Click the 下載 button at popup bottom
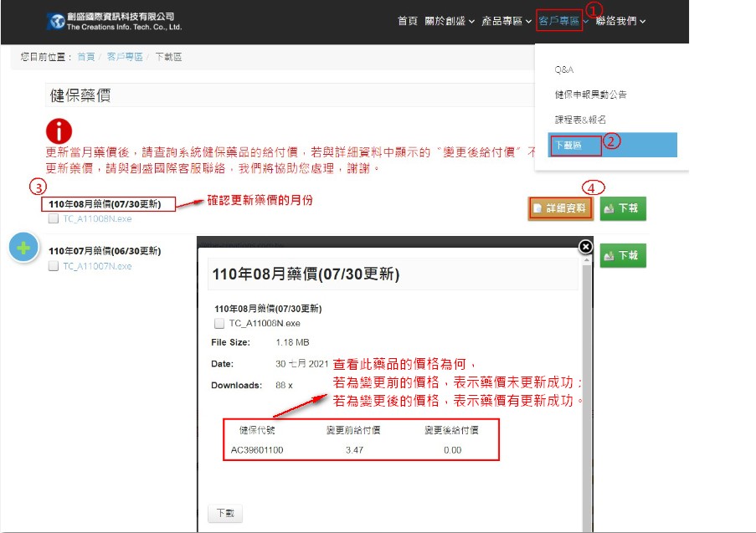756x533 pixels. 225,513
